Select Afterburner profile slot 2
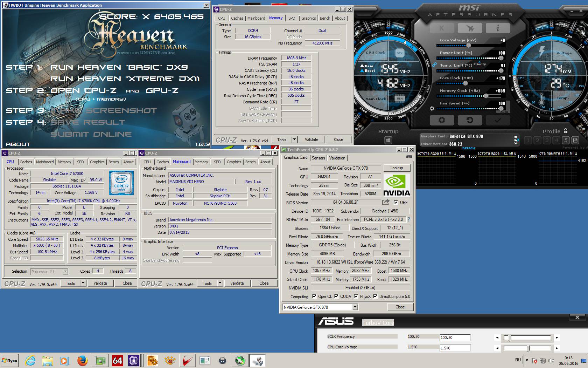 (538, 140)
